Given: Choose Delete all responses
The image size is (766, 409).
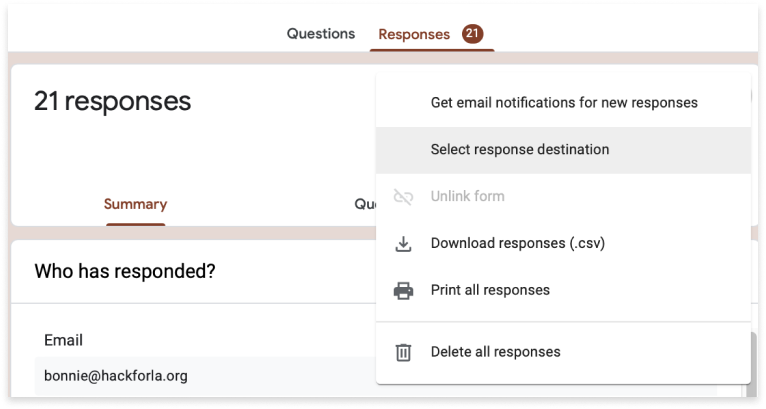Looking at the screenshot, I should [495, 352].
